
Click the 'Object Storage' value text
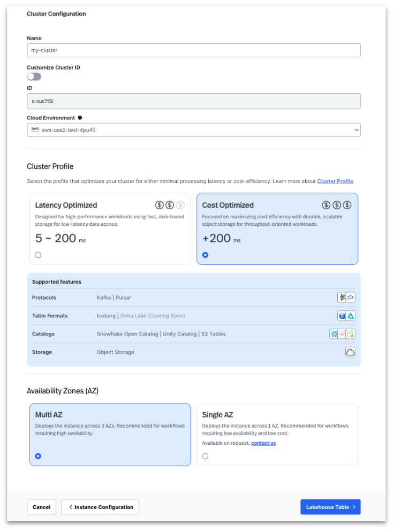pyautogui.click(x=116, y=352)
